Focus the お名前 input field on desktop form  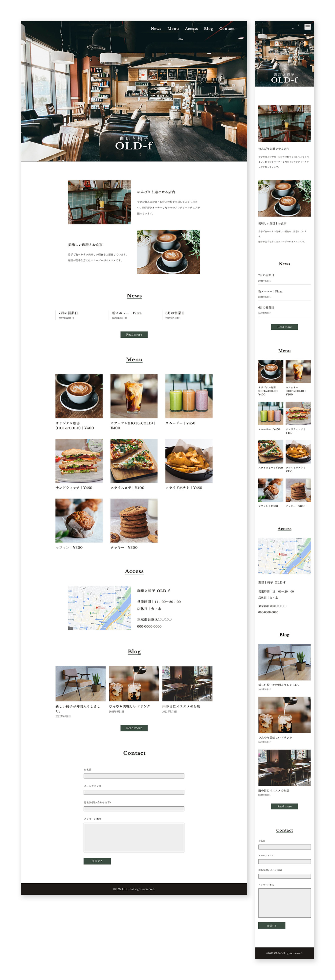point(134,776)
